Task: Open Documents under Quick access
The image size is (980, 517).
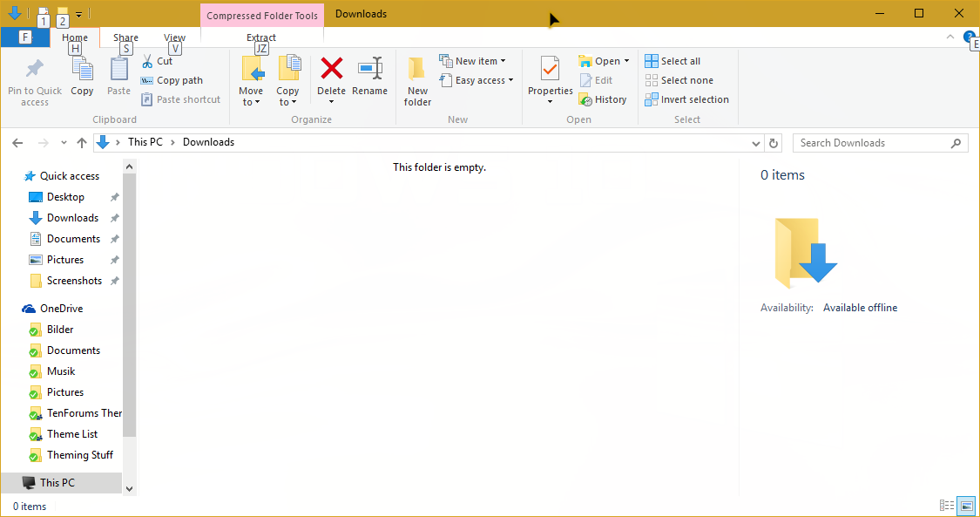Action: tap(73, 239)
